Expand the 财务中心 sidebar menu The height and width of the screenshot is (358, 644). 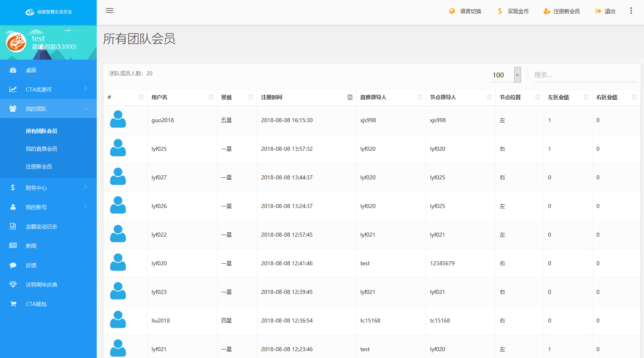coord(48,188)
